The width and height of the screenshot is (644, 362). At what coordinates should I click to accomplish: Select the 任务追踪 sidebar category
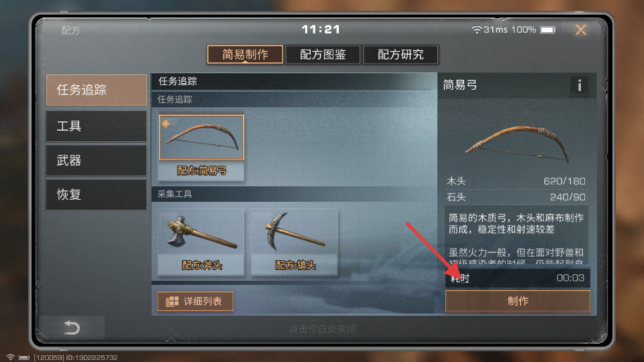pos(96,90)
